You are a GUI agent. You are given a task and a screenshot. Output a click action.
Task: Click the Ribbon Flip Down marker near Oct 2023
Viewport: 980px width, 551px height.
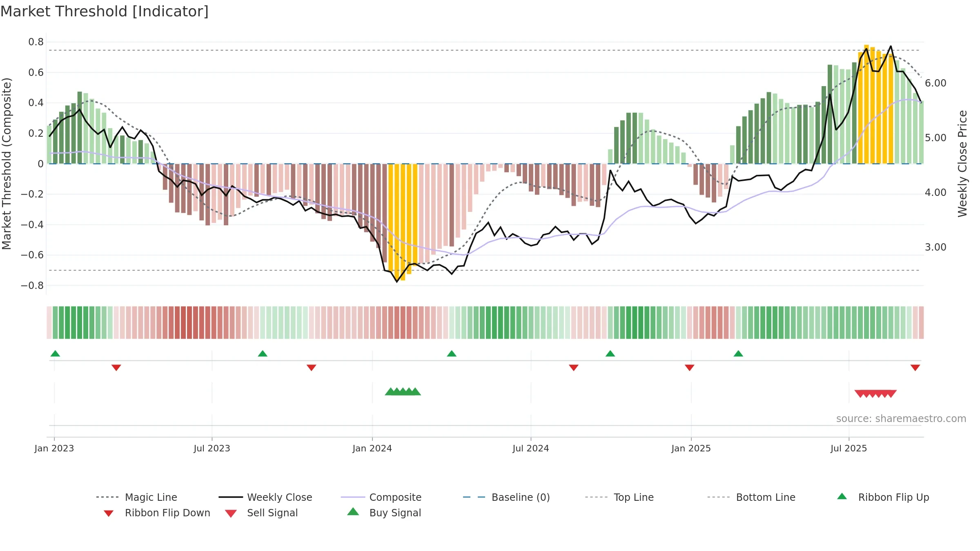click(312, 368)
